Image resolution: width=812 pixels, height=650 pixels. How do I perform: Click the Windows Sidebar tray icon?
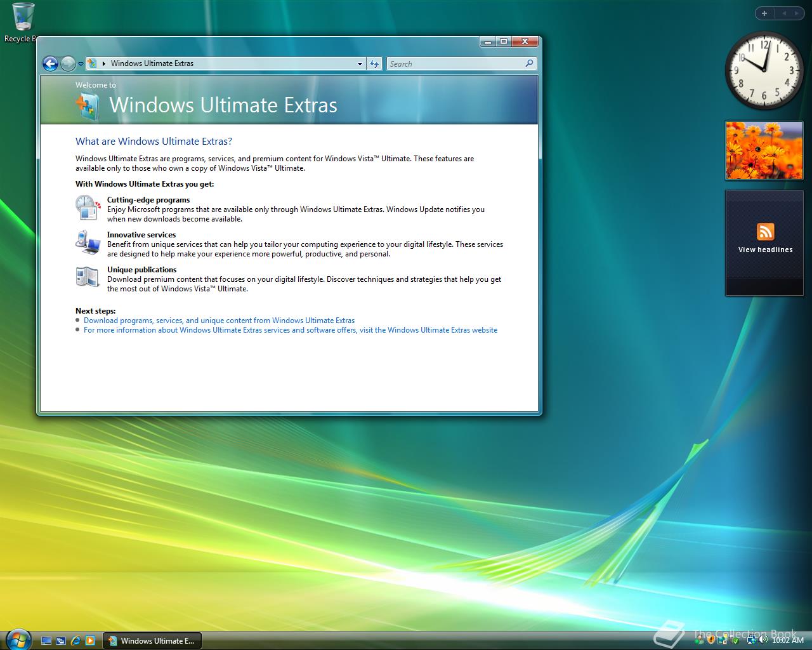point(723,640)
